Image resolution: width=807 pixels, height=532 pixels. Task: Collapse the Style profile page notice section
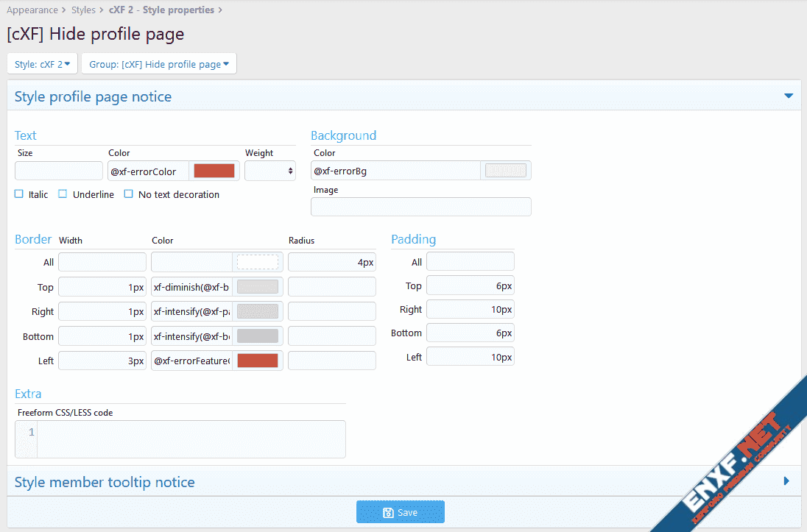(x=788, y=96)
